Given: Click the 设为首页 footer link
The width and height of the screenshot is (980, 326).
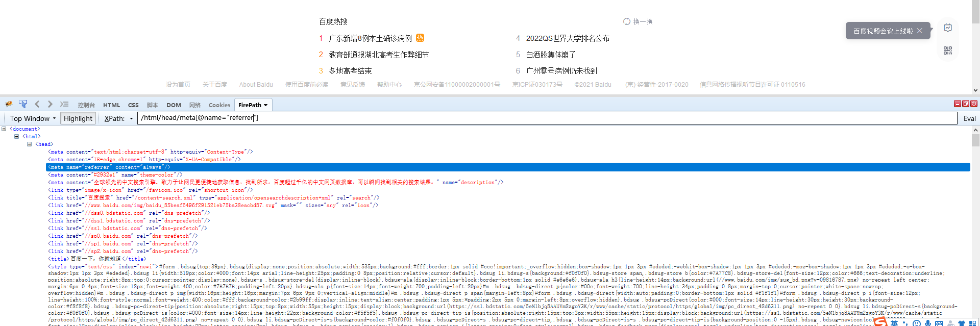Looking at the screenshot, I should (178, 85).
